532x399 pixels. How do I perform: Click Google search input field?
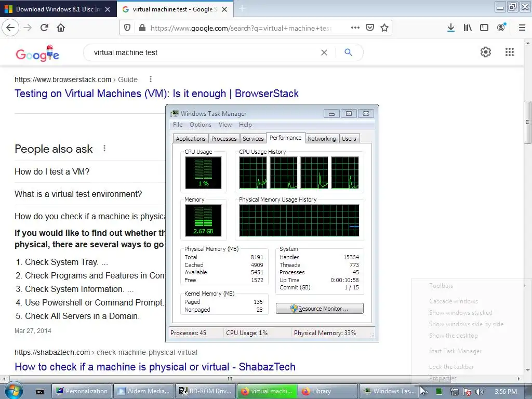[x=204, y=52]
